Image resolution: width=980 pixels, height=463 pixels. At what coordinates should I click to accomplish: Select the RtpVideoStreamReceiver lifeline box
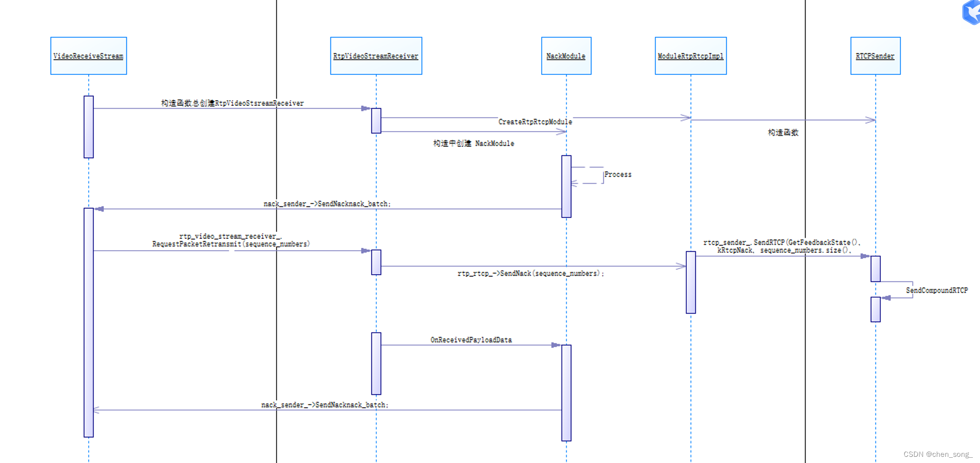pos(376,56)
